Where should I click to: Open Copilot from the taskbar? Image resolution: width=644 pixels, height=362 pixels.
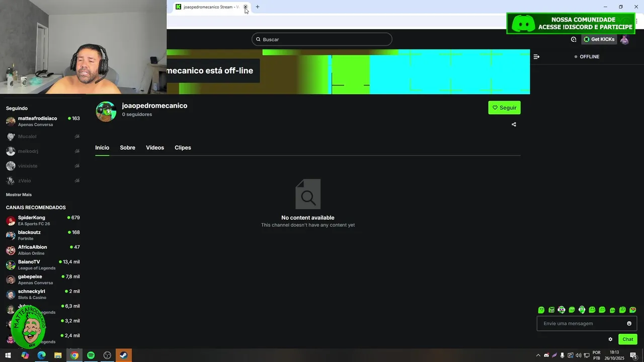(25, 355)
